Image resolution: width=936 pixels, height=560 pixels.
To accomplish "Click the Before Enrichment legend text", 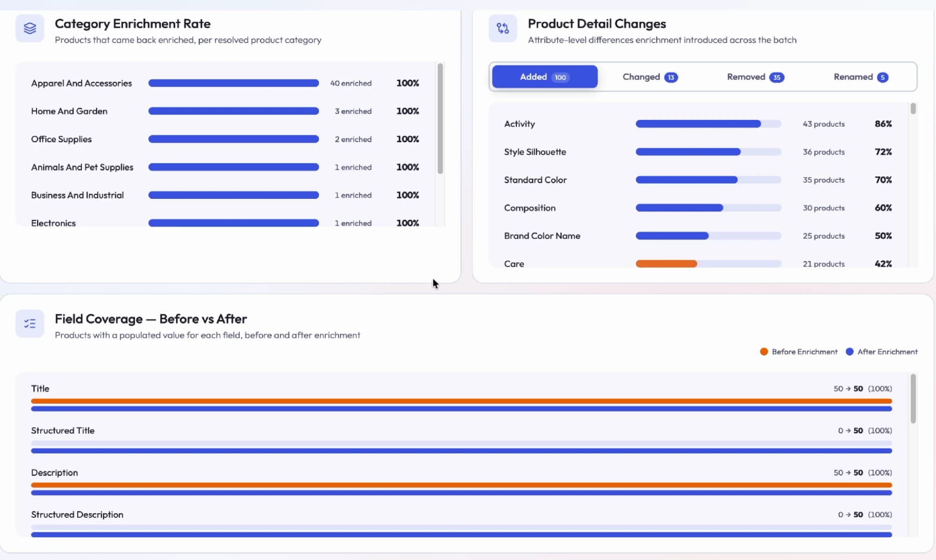I will click(x=804, y=352).
